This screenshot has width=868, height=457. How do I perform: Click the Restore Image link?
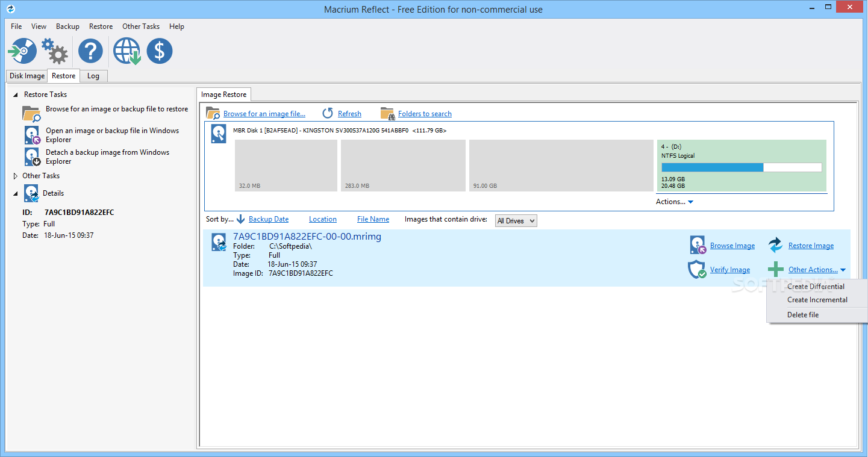pos(811,246)
